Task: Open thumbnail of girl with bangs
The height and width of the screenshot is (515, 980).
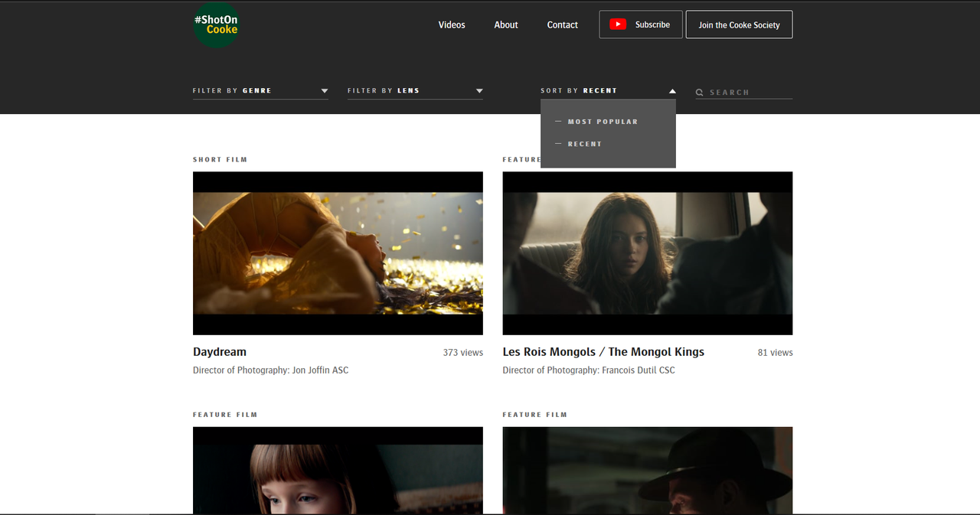Action: (338, 470)
